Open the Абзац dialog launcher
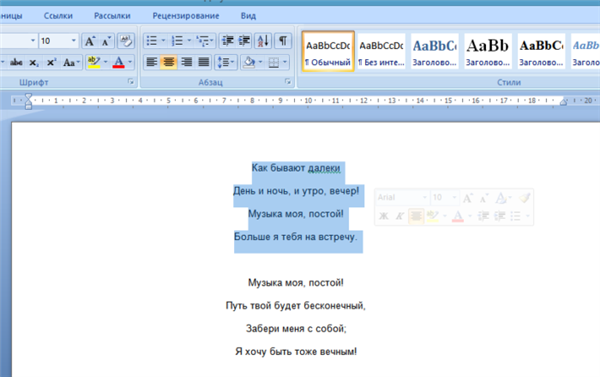Viewport: 600px width, 377px height. (x=288, y=82)
